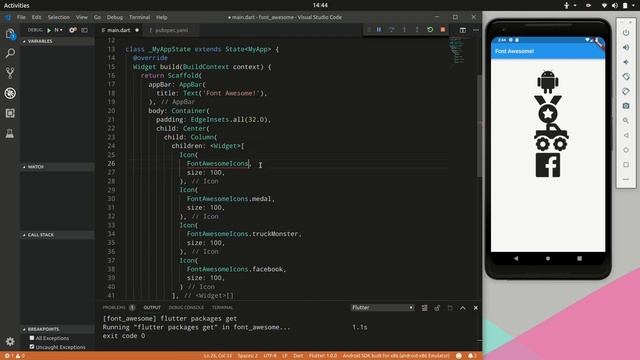Collapse the Variables section
This screenshot has height=360, width=640.
(57, 41)
